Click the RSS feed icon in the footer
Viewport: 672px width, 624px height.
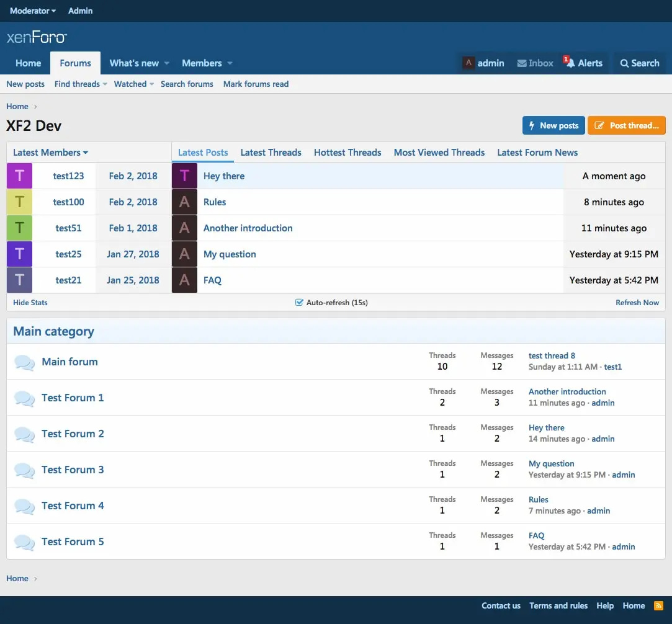click(658, 605)
